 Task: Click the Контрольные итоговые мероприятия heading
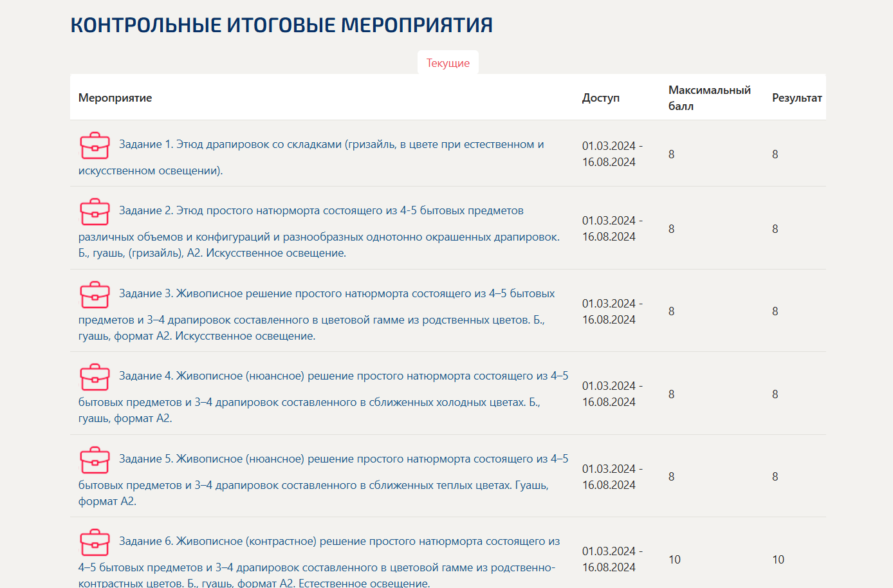282,25
